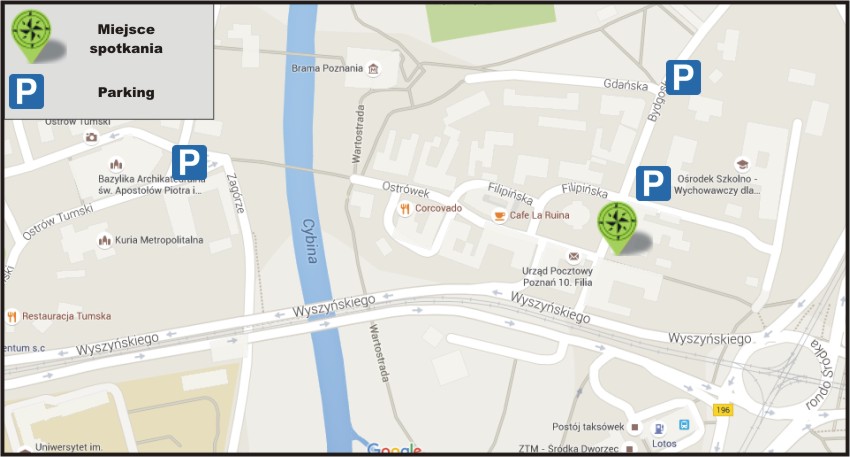Screen dimensions: 850x457
Task: Select the parking icon beside Filipińska street
Action: point(653,183)
